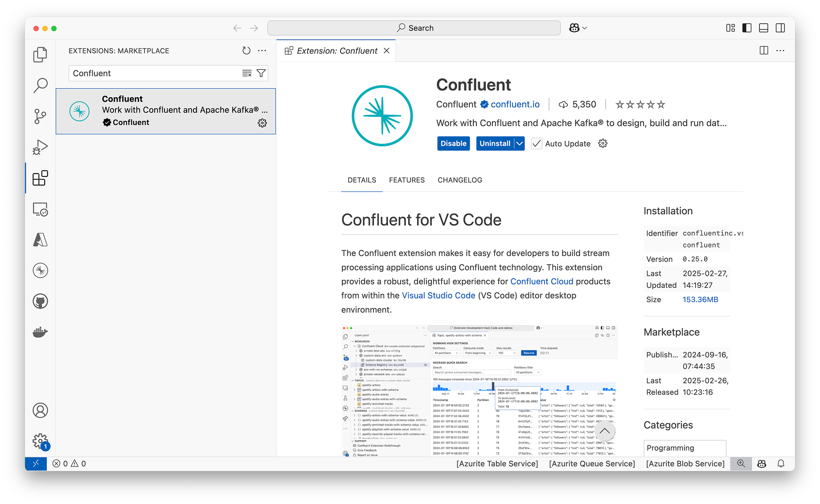
Task: Open the Accounts menu icon
Action: (40, 410)
